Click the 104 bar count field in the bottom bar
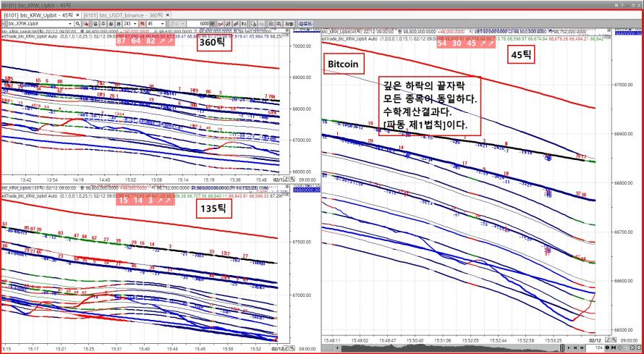This screenshot has height=354, width=644. tap(595, 347)
